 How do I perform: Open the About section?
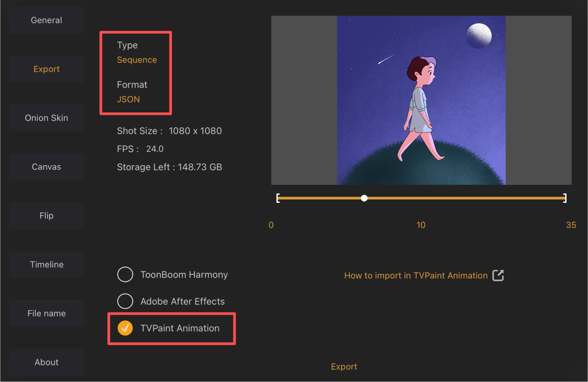pos(46,362)
